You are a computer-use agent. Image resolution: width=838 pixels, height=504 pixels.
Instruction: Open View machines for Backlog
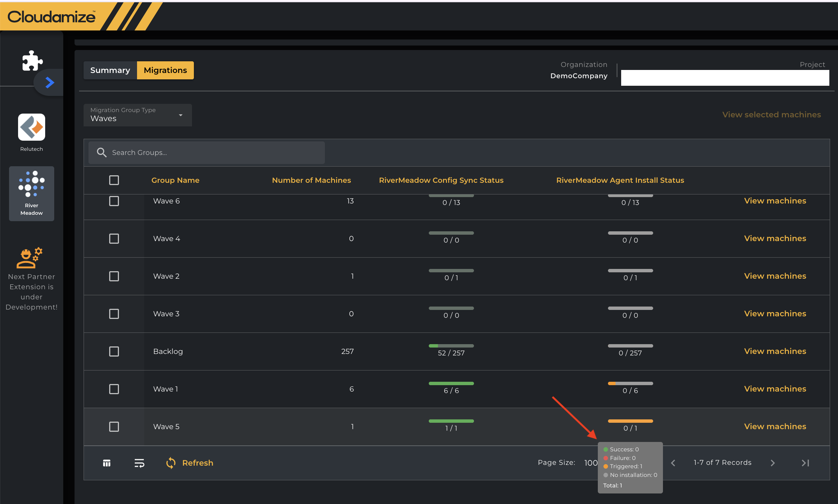click(775, 351)
